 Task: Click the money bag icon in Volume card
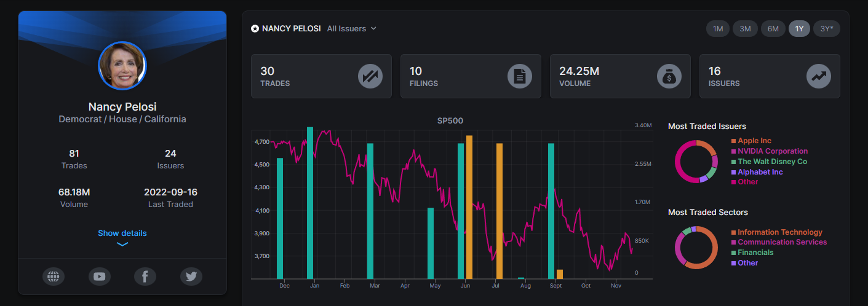669,76
